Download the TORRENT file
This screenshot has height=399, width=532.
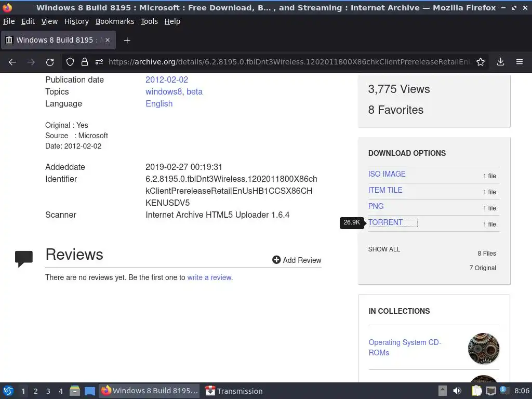point(385,222)
